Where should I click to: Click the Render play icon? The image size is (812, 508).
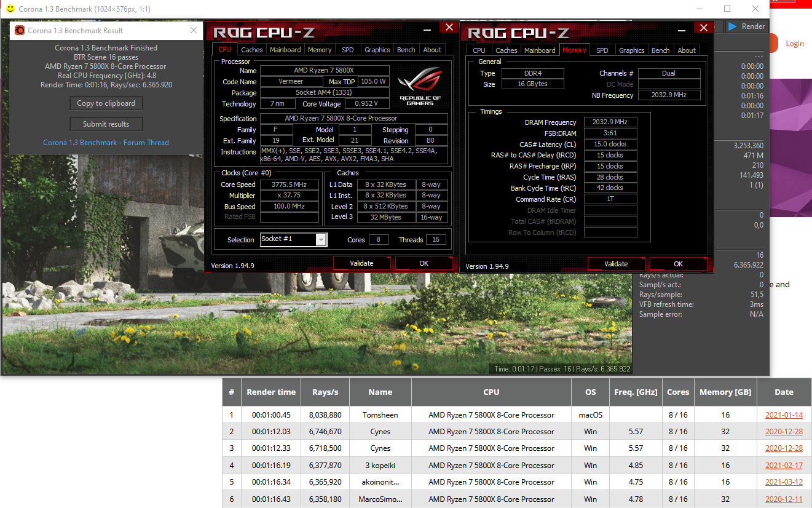(x=732, y=26)
